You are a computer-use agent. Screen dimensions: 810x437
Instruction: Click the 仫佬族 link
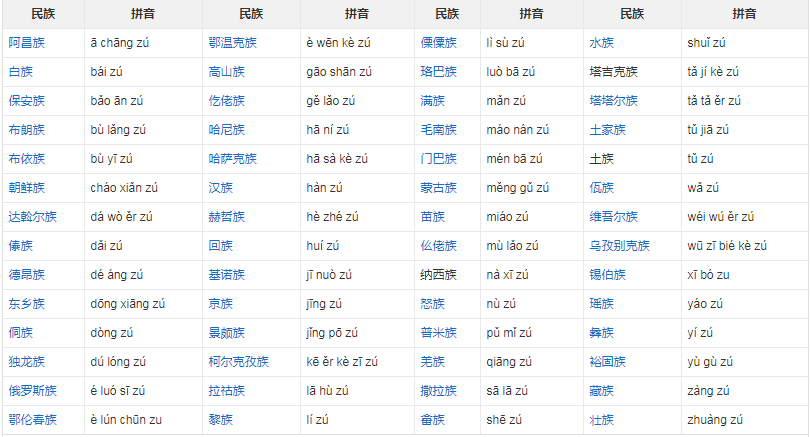pyautogui.click(x=439, y=245)
